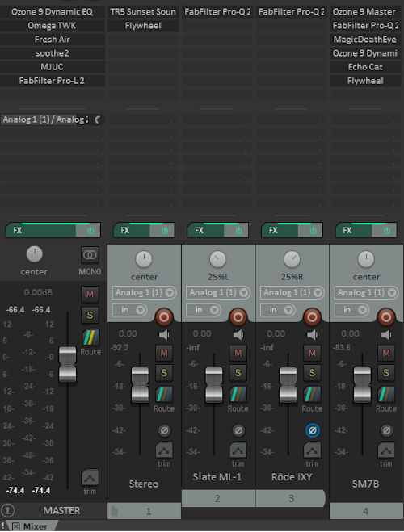Open the 'in' record mode dropdown on Slate ML-1
This screenshot has width=404, height=532.
click(204, 310)
